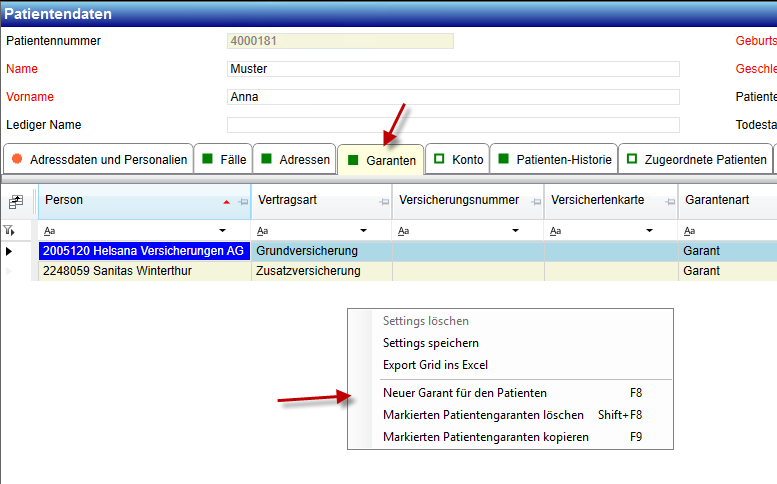Click the row indicator arrow beside Helsana row
The image size is (777, 484).
(8, 251)
